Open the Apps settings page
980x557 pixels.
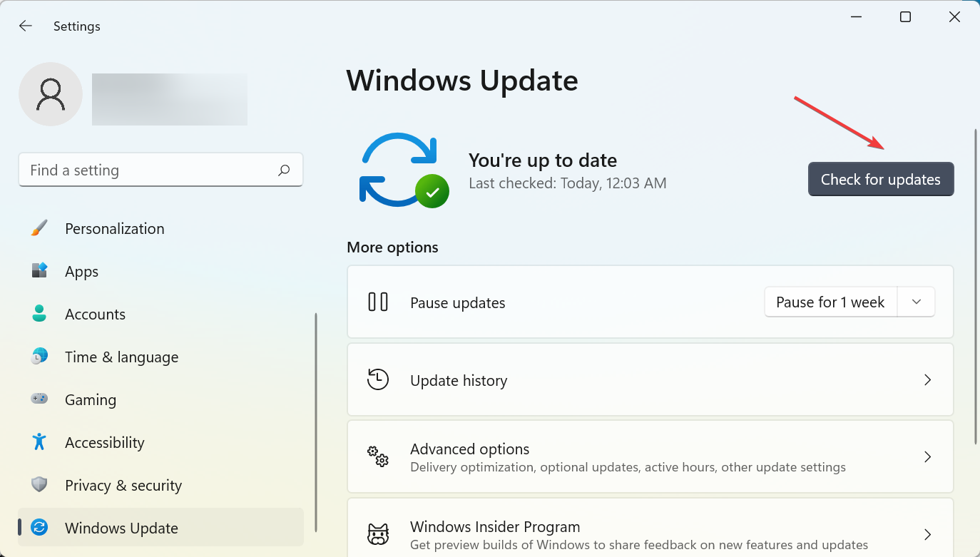click(x=160, y=271)
